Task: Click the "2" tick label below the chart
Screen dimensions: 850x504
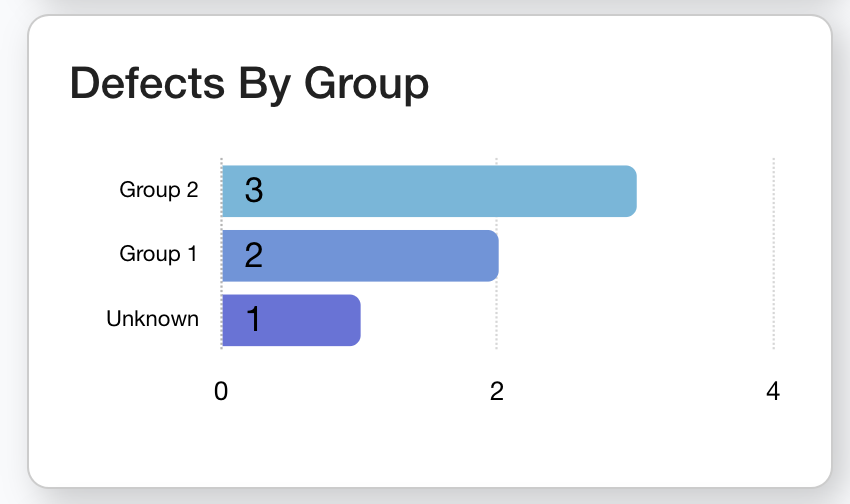Action: pyautogui.click(x=497, y=391)
